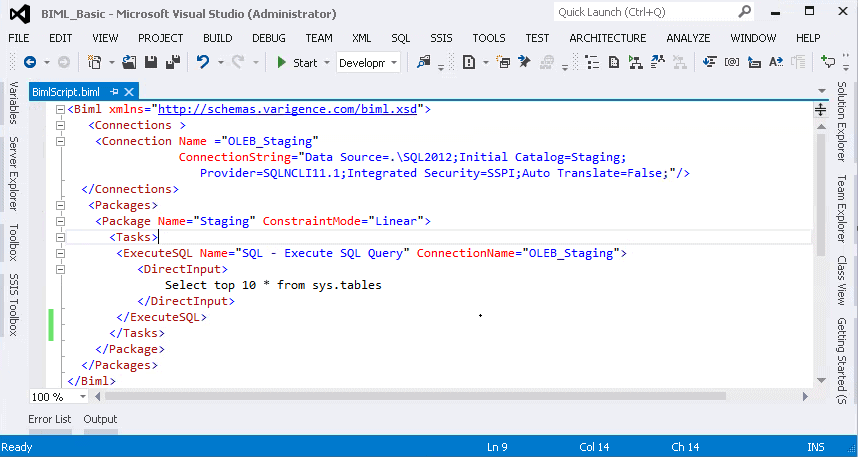
Task: Open the ARCHITECTURE menu
Action: [x=607, y=38]
